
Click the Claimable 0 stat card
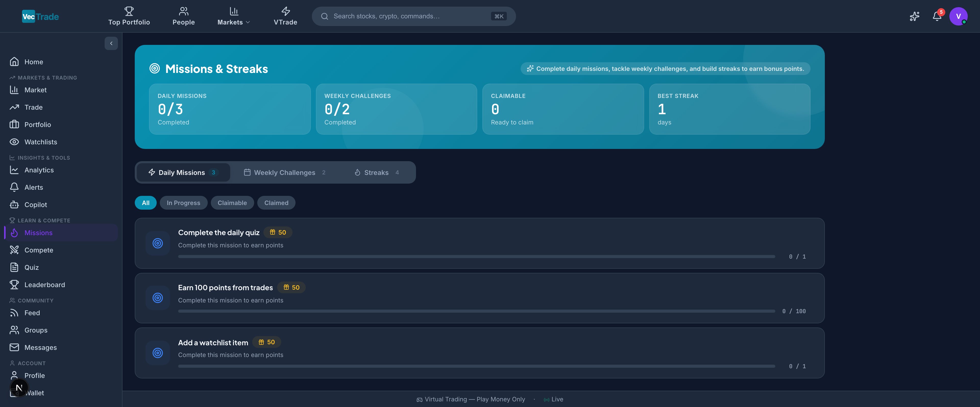pyautogui.click(x=563, y=109)
